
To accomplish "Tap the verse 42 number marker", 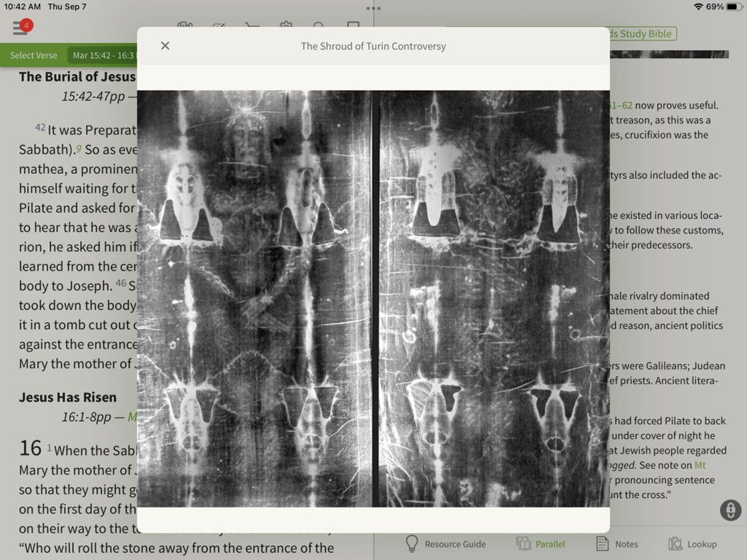I will pos(40,128).
